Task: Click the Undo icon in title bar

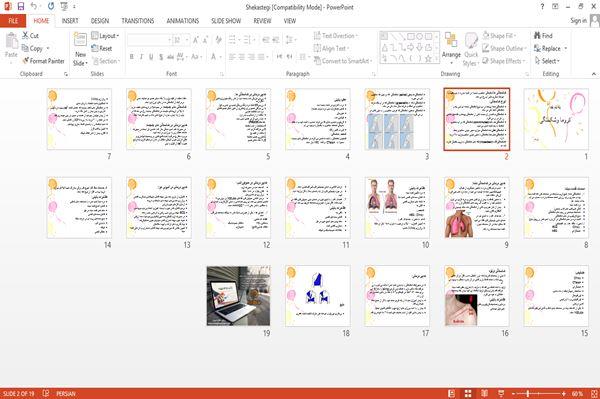Action: pyautogui.click(x=34, y=6)
